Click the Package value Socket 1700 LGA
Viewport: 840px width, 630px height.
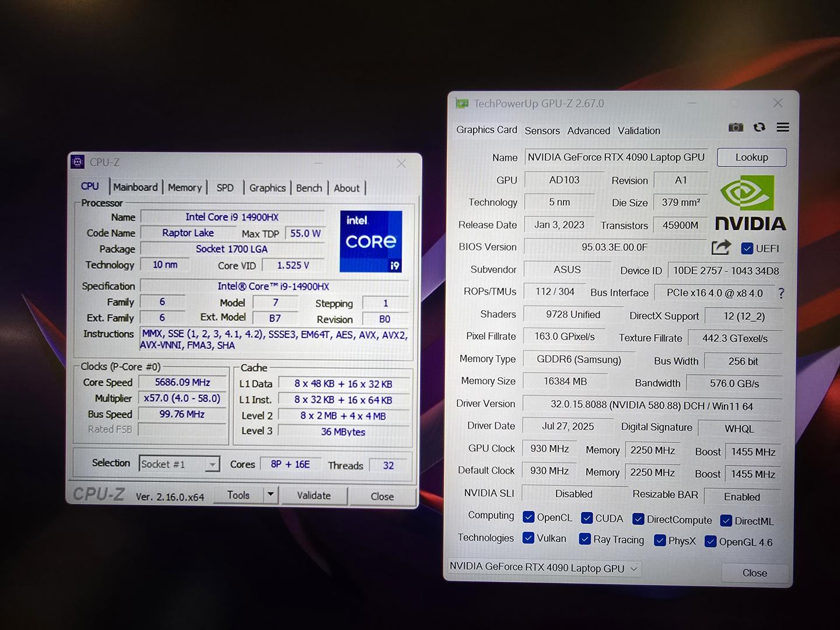click(x=232, y=249)
